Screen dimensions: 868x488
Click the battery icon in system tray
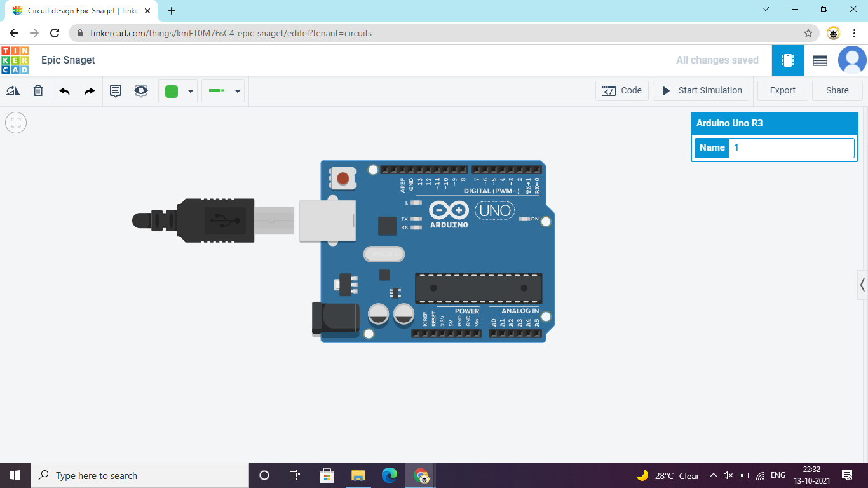(x=744, y=475)
